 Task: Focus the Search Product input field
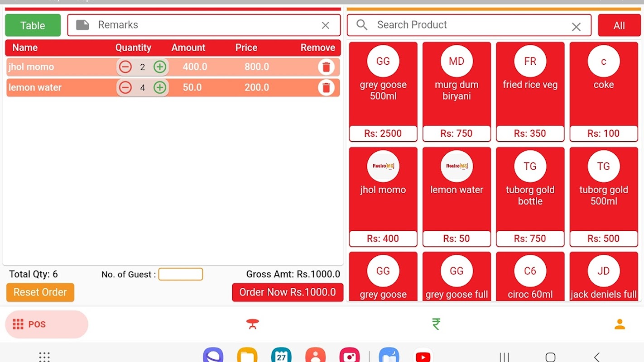click(x=469, y=25)
